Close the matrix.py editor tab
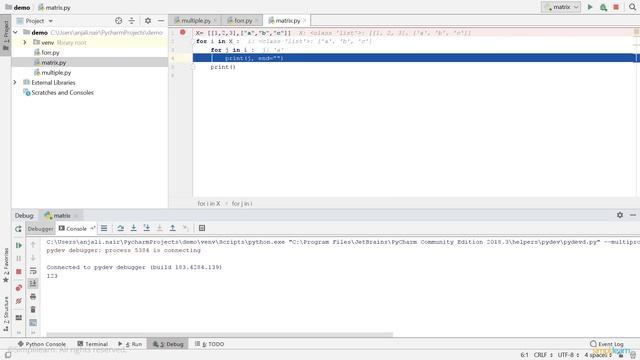The image size is (640, 360). (x=304, y=20)
